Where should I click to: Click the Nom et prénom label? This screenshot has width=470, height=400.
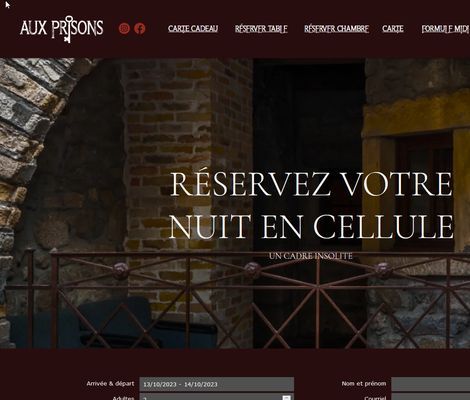(x=364, y=384)
